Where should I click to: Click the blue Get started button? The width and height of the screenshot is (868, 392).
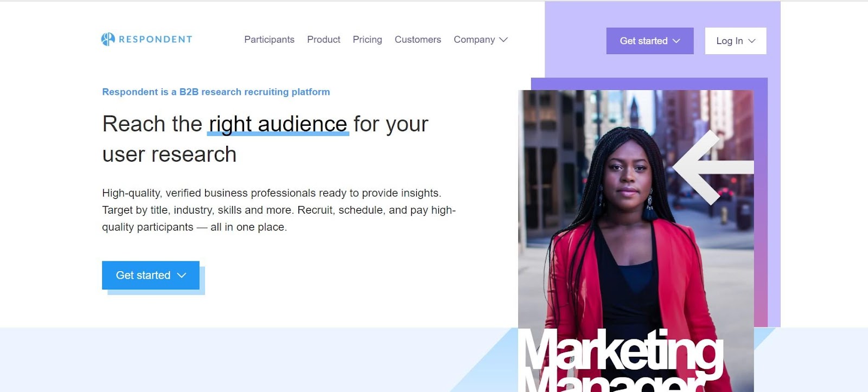pos(151,275)
